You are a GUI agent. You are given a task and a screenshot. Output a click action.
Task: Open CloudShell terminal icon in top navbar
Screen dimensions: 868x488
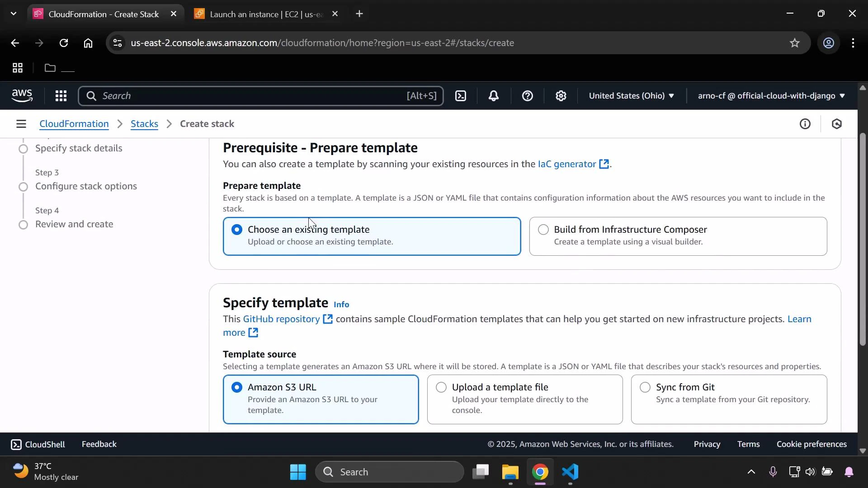[461, 96]
